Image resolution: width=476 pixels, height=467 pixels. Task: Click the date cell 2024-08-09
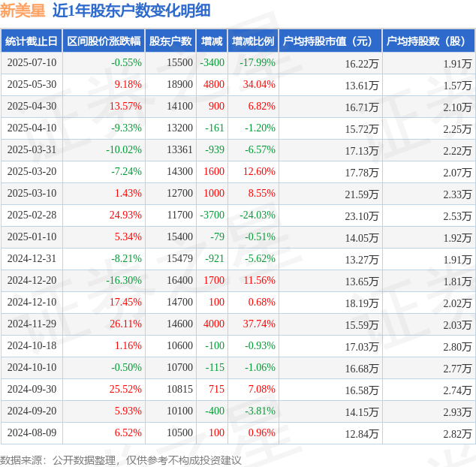click(x=32, y=432)
